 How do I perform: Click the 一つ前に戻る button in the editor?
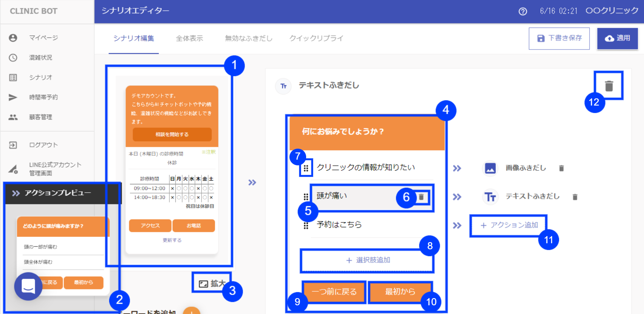coord(334,292)
